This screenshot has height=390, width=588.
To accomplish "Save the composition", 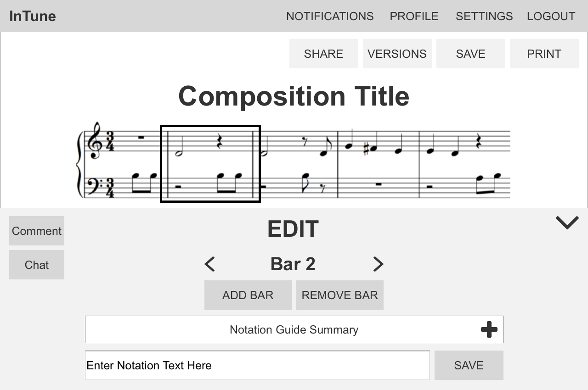I will point(470,54).
